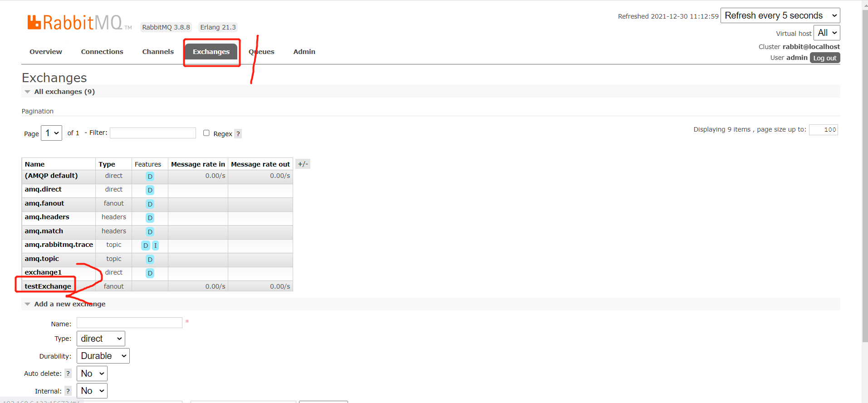The width and height of the screenshot is (868, 403).
Task: Click the fanout type cell of testExchange
Action: (x=114, y=286)
